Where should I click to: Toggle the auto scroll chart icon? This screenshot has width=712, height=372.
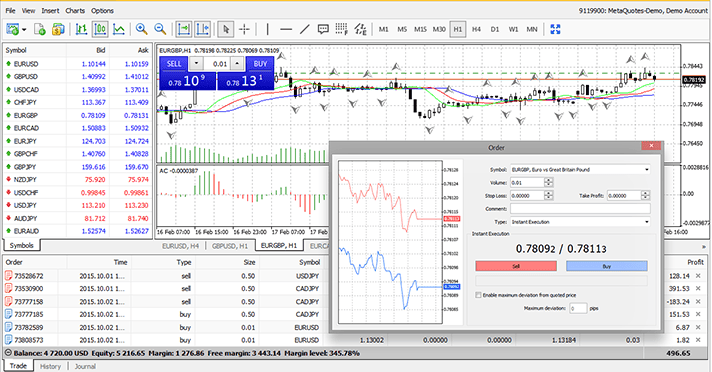[184, 30]
